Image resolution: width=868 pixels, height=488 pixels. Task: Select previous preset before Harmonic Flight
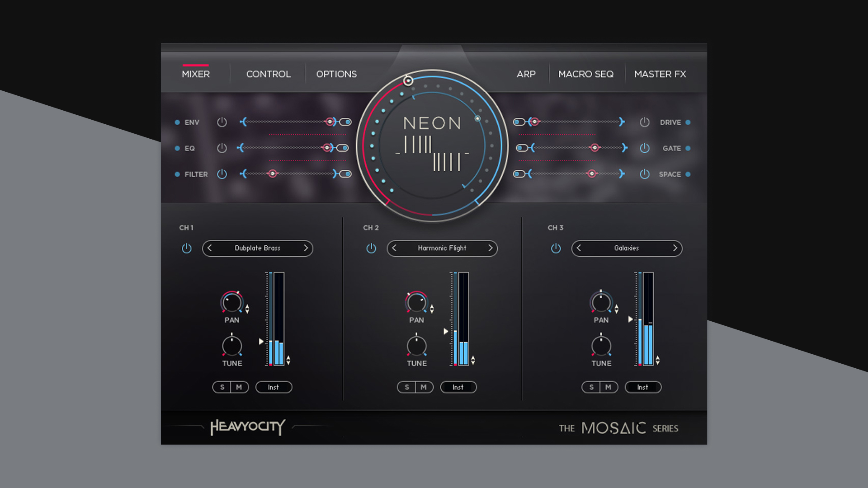[393, 248]
